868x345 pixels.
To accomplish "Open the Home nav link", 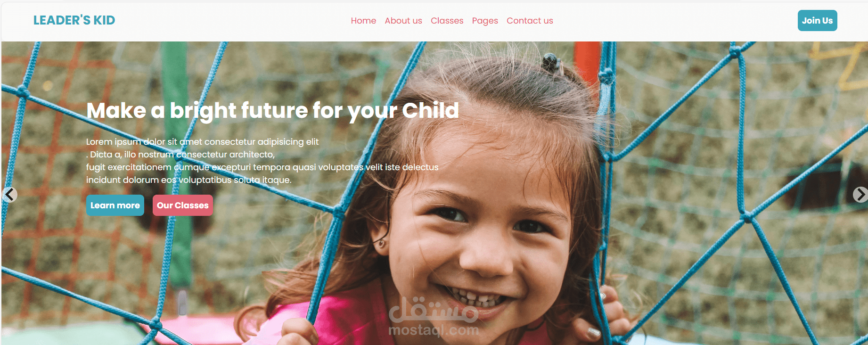I will pos(363,21).
